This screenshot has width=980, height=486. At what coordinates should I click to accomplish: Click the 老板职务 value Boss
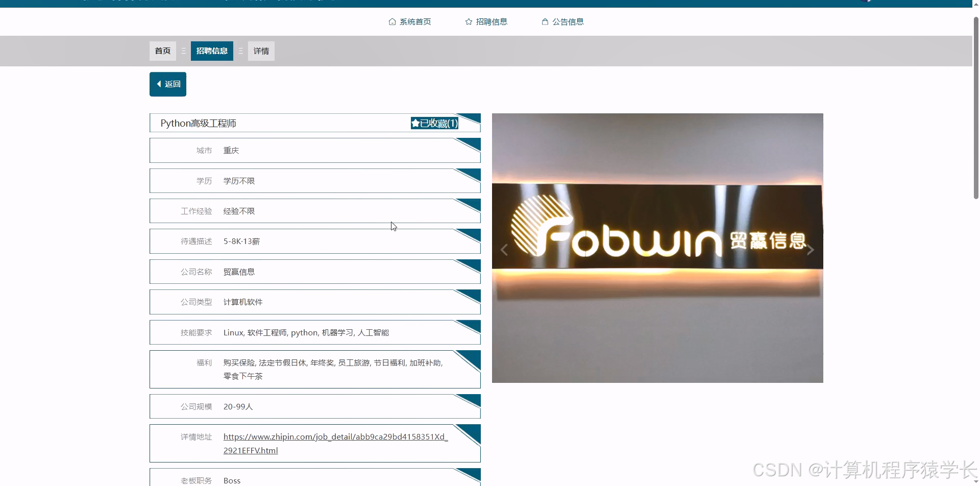pos(232,481)
